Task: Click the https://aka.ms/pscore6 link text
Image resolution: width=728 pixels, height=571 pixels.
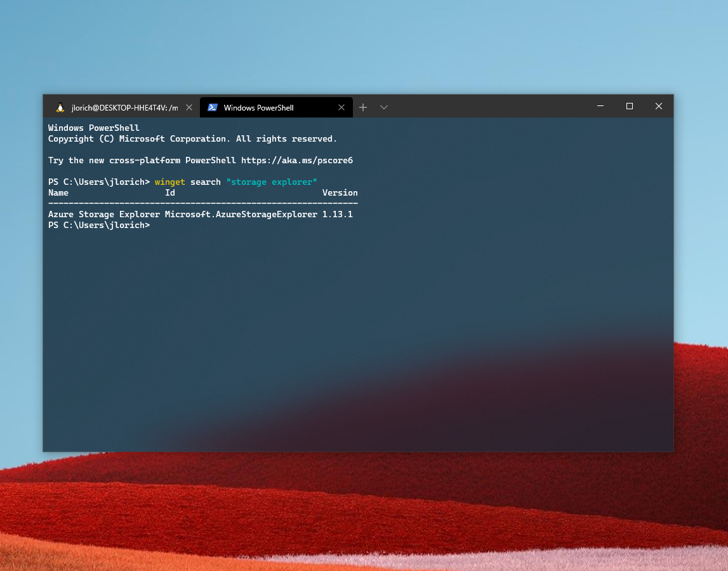Action: tap(297, 160)
